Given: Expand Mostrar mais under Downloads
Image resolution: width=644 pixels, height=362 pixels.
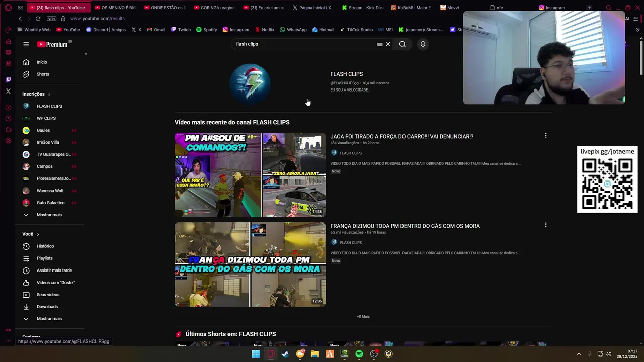Looking at the screenshot, I should tap(49, 319).
